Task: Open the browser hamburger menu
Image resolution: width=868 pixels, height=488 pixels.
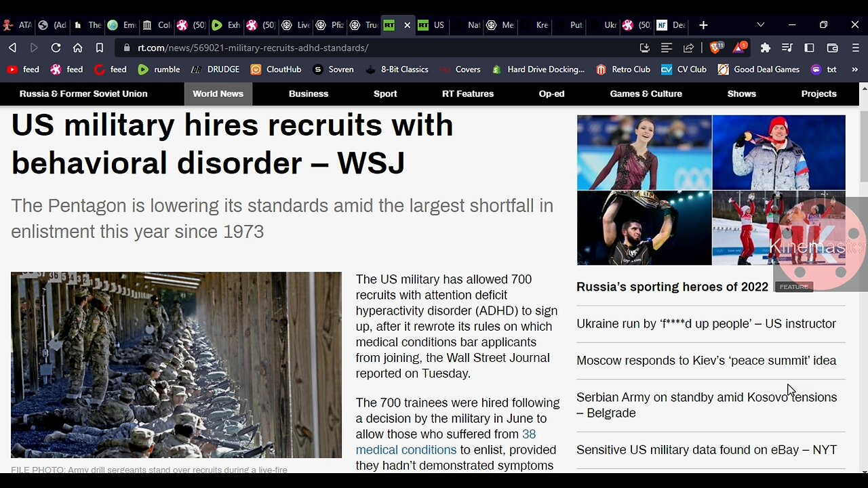Action: [x=854, y=47]
